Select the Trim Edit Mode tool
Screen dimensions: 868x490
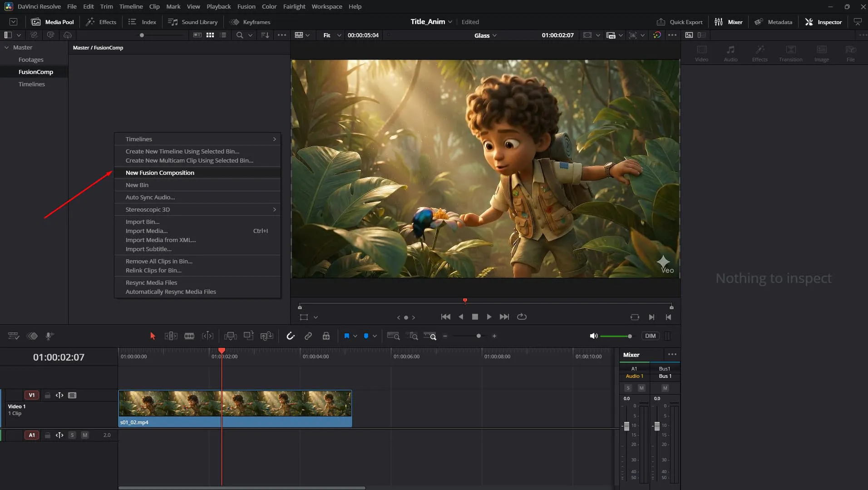[x=171, y=336]
